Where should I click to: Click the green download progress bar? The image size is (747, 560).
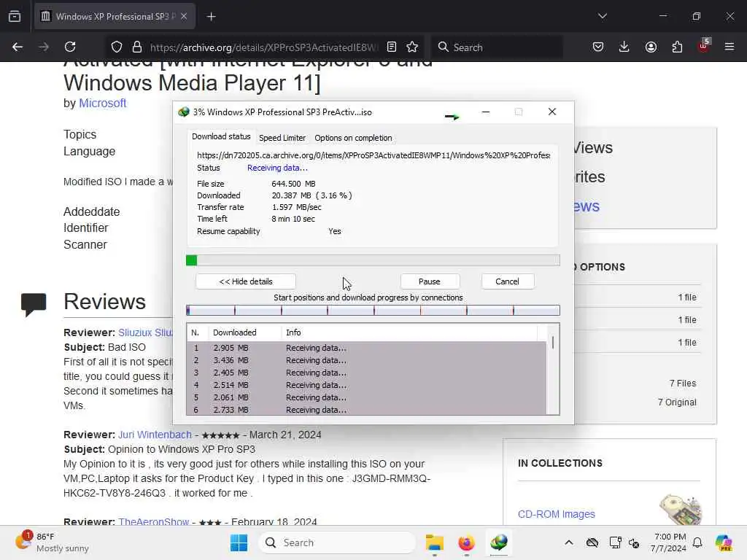373,260
